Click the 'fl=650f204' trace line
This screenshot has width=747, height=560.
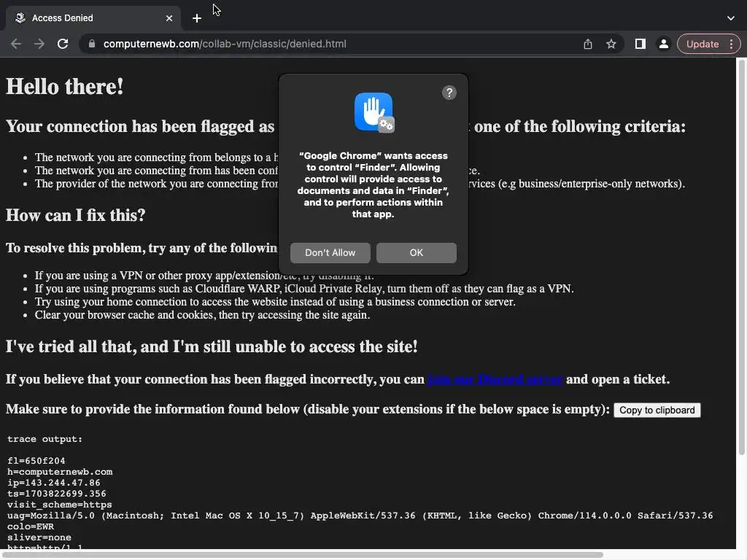coord(36,461)
